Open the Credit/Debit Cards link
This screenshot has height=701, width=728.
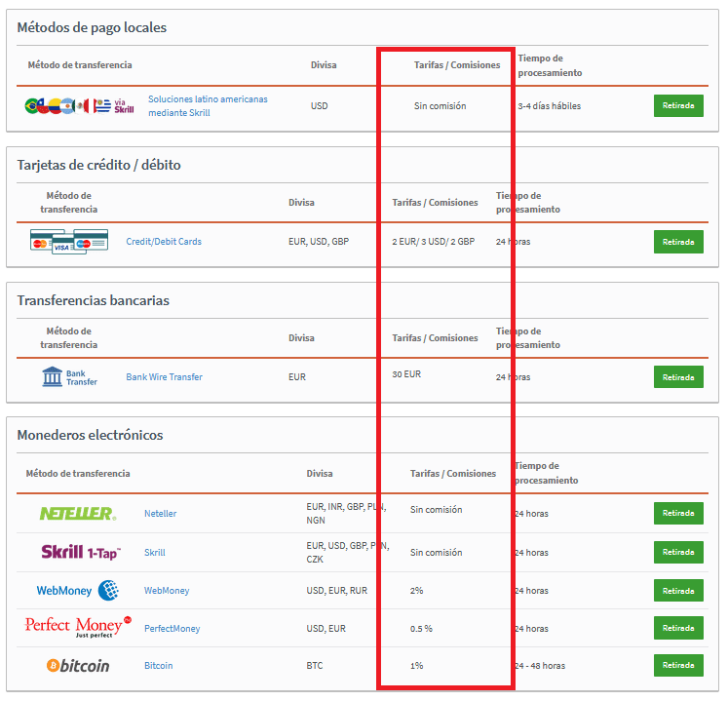tap(164, 241)
